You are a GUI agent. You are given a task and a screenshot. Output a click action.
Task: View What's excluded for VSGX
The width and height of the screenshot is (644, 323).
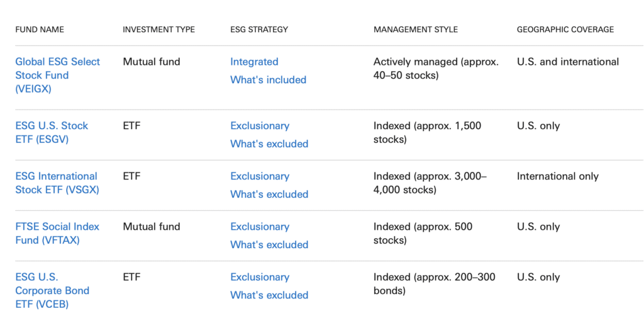click(x=269, y=195)
